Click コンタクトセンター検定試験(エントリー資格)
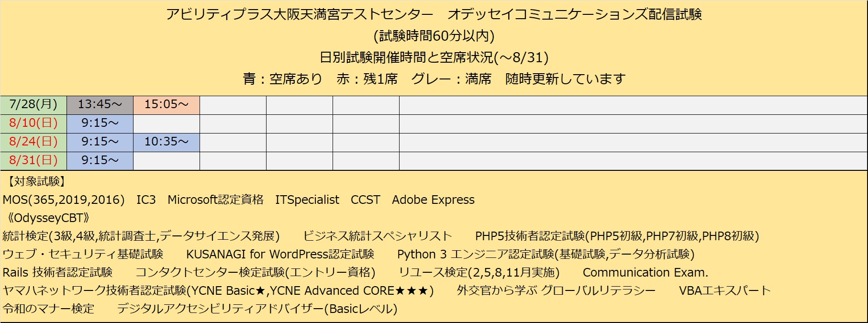 pyautogui.click(x=256, y=273)
